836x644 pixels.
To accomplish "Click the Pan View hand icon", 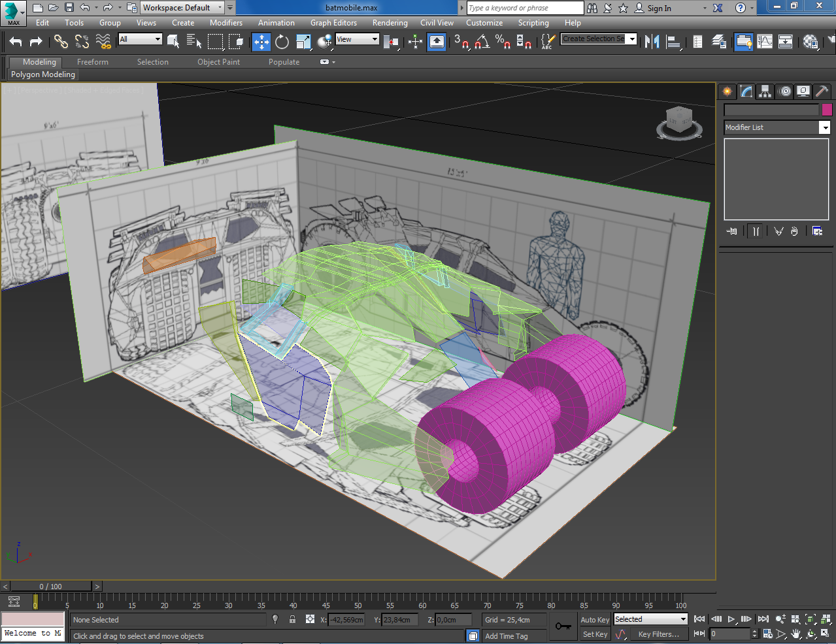I will pyautogui.click(x=796, y=634).
